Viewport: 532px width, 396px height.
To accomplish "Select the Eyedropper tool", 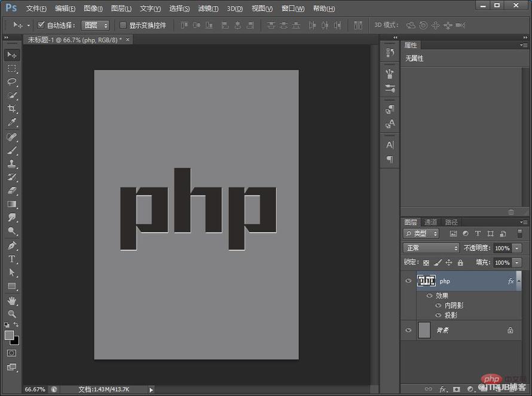I will coord(12,122).
